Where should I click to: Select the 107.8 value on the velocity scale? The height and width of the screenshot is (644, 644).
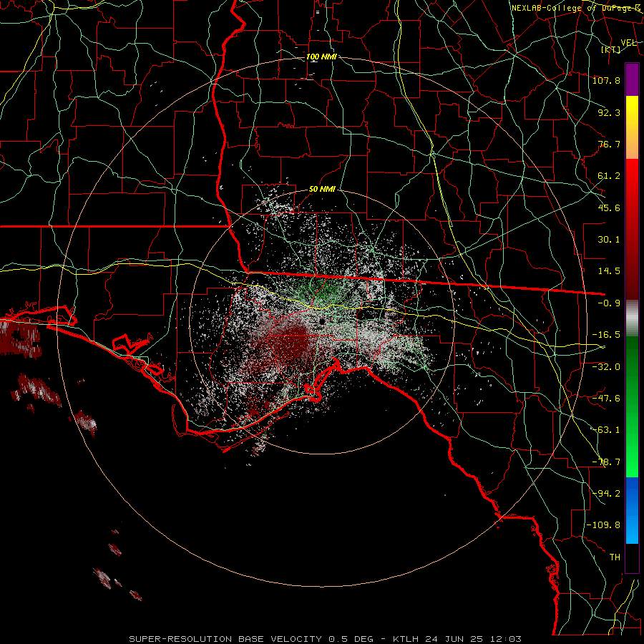click(x=606, y=80)
